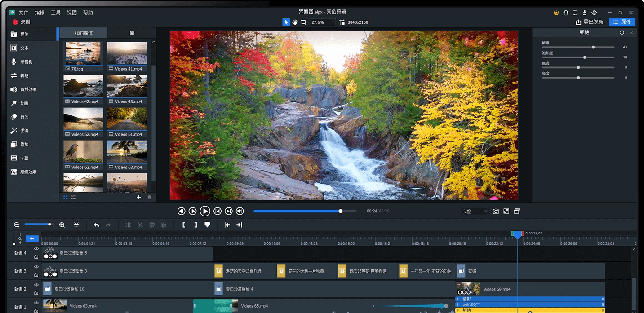Open the 27.6% zoom level dropdown
This screenshot has width=644, height=313.
point(323,22)
